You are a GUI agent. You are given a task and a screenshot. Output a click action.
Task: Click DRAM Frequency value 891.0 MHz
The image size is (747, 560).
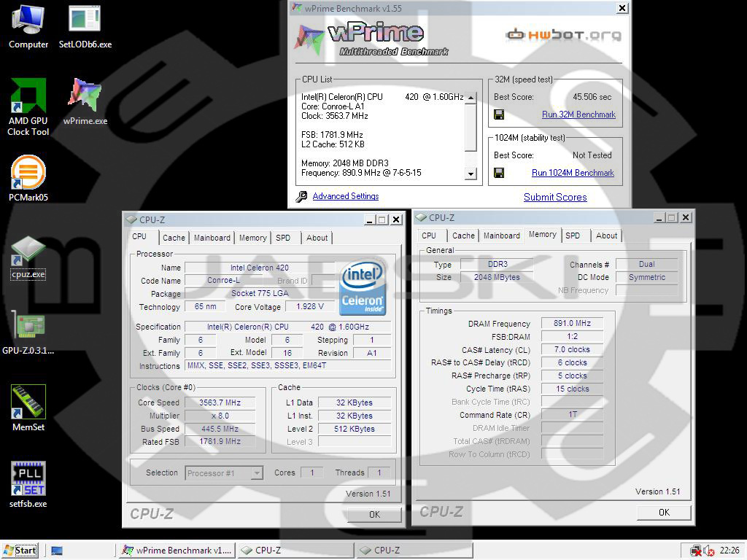[x=572, y=323]
